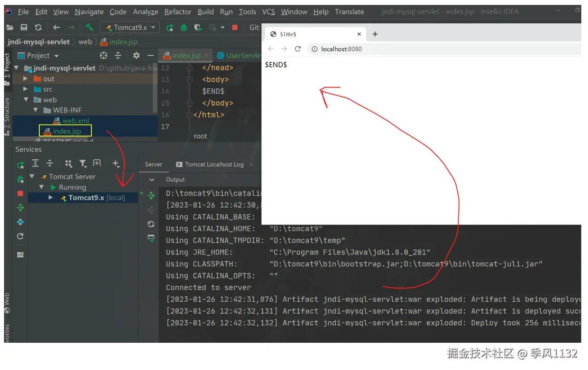Click the Synchronize icon in main toolbar
Viewport: 588px width, 370px height.
pos(38,27)
